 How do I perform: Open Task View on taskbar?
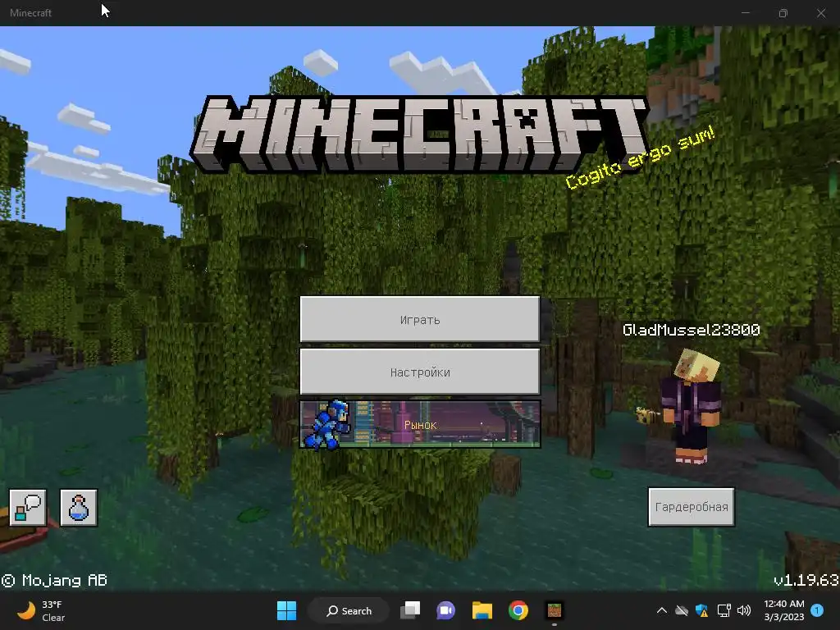click(x=410, y=610)
